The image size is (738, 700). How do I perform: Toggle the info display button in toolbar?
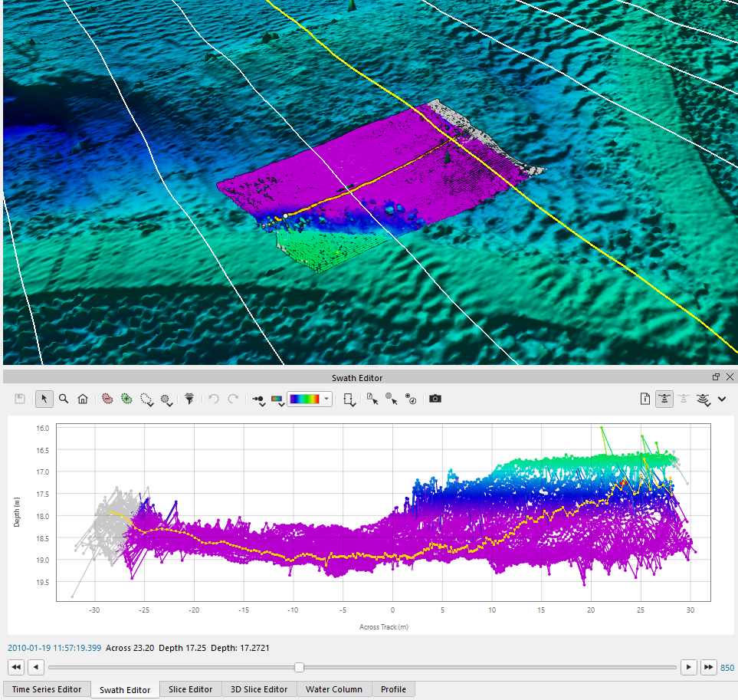[645, 399]
